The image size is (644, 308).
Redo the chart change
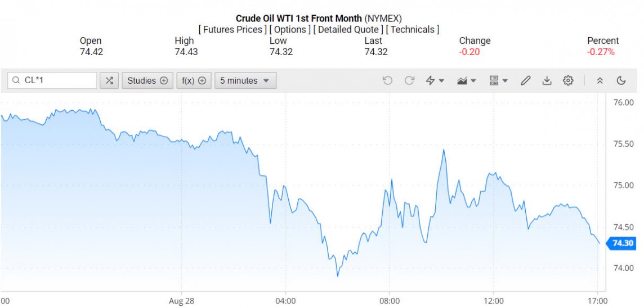tap(409, 80)
